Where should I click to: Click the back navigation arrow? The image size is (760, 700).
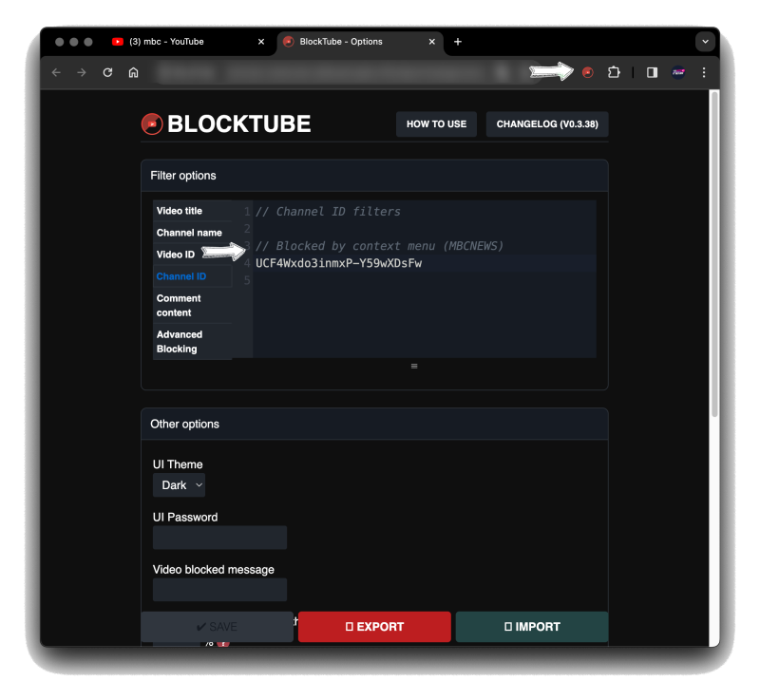56,72
